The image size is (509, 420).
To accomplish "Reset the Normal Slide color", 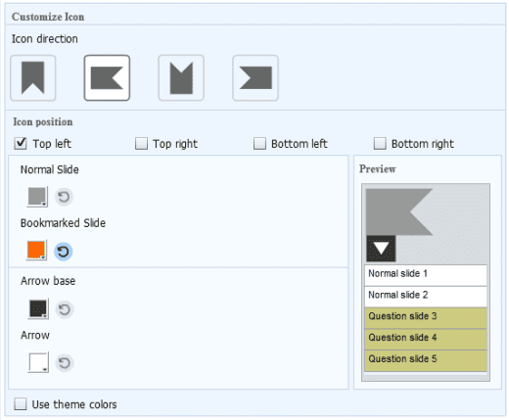I will point(64,197).
